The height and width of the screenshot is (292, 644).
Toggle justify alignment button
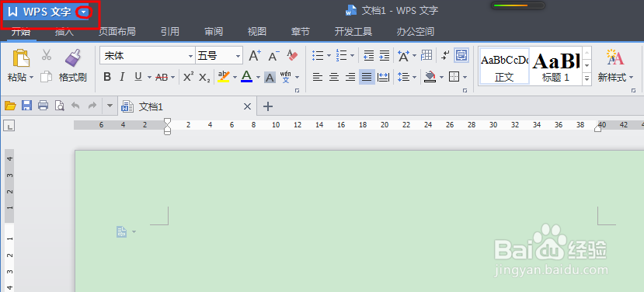click(367, 77)
